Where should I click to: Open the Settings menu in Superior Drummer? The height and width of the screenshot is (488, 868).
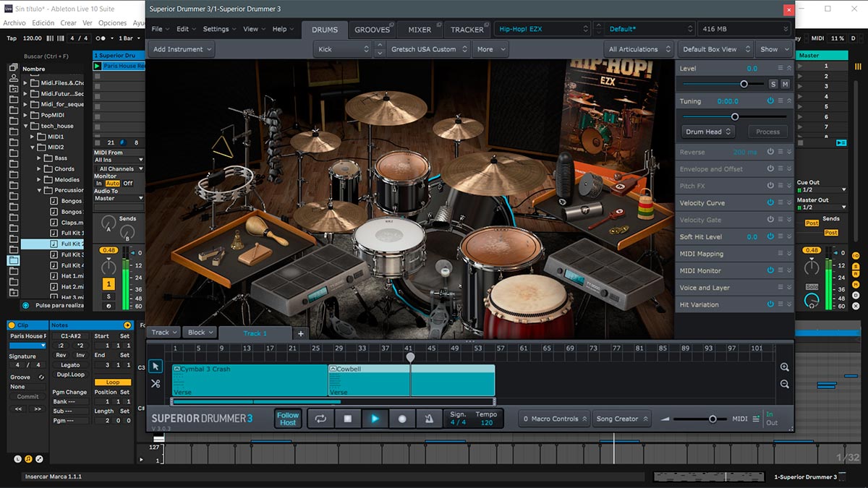pyautogui.click(x=219, y=29)
